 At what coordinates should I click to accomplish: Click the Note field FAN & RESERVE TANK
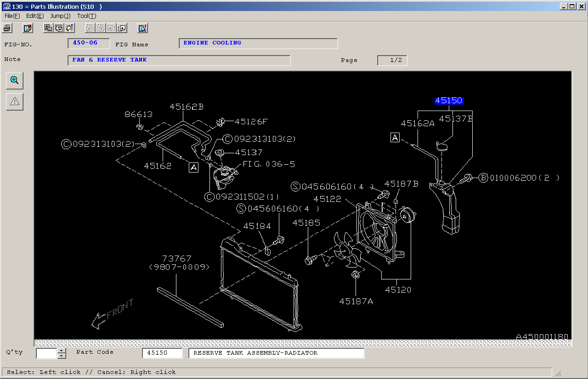[179, 61]
